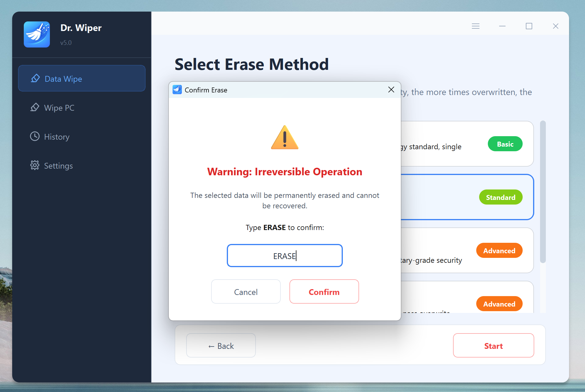Screen dimensions: 585x392
Task: Click the Confirm Erase dialog app icon
Action: click(x=177, y=90)
